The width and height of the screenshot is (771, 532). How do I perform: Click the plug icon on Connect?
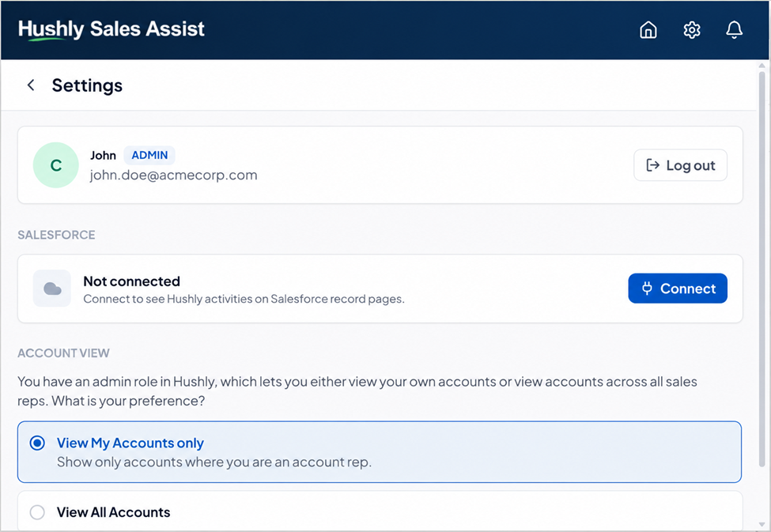(x=647, y=288)
